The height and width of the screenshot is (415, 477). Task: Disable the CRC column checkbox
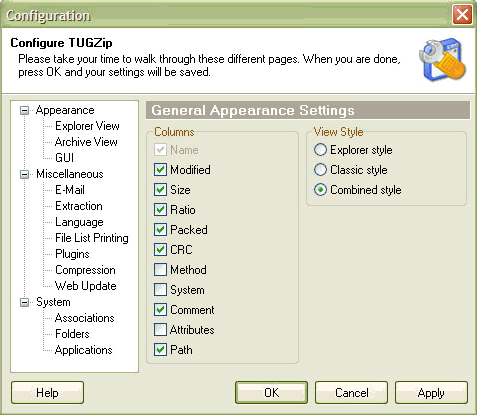(x=160, y=250)
